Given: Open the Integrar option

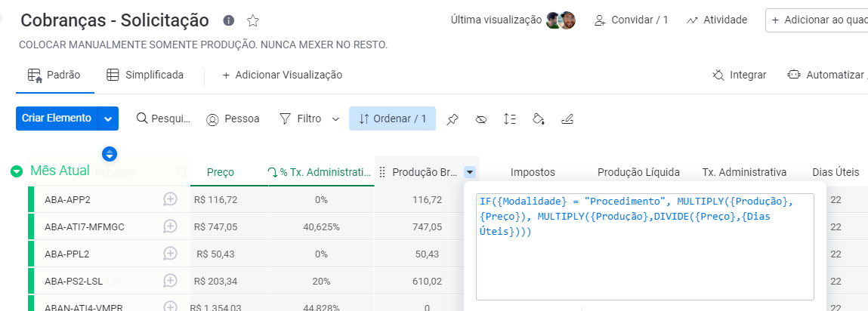Looking at the screenshot, I should click(x=739, y=75).
